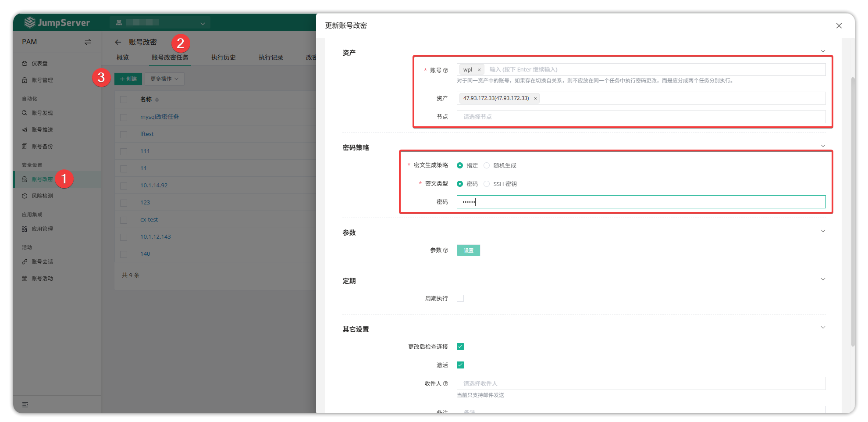This screenshot has height=422, width=868.
Task: Open the 更多操作 dropdown
Action: [164, 79]
